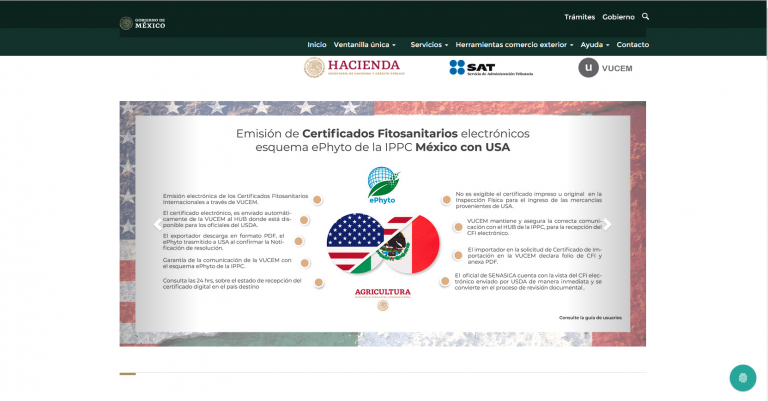
Task: Click the Agricultura logo in the banner
Action: click(383, 299)
